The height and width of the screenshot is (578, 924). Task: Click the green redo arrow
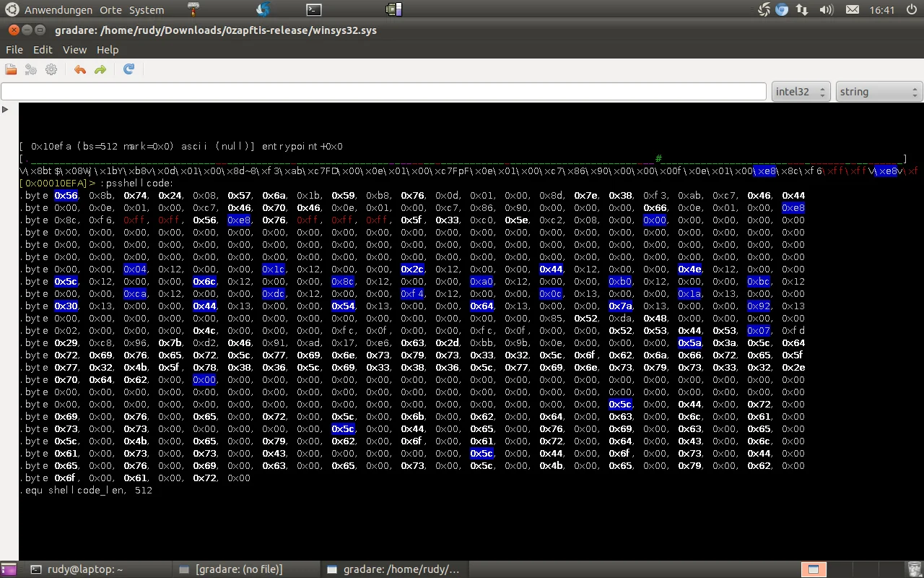[100, 69]
